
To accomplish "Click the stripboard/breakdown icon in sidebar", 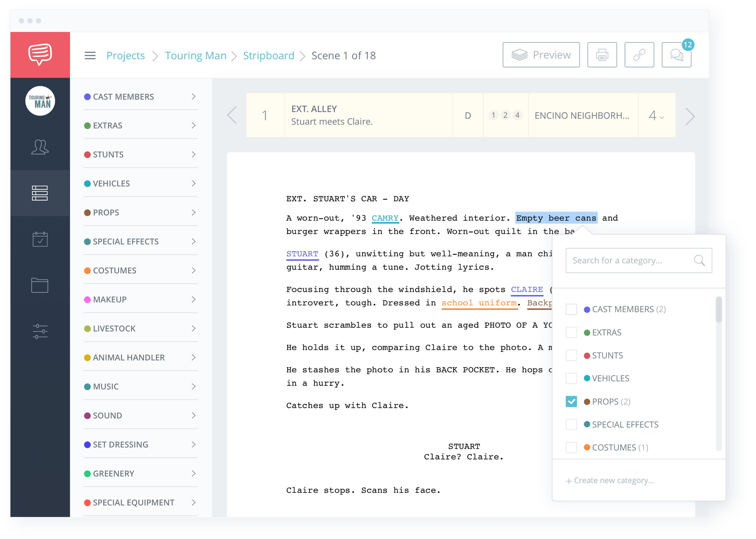I will (39, 193).
